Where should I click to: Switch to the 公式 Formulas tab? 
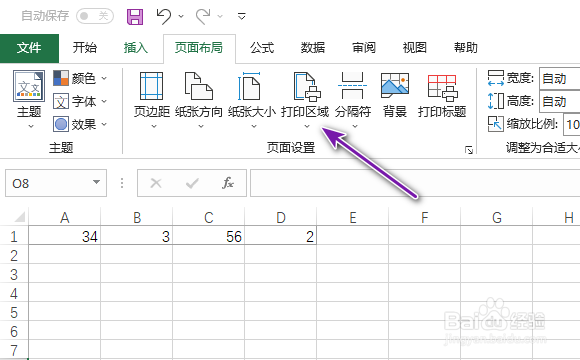[x=262, y=48]
